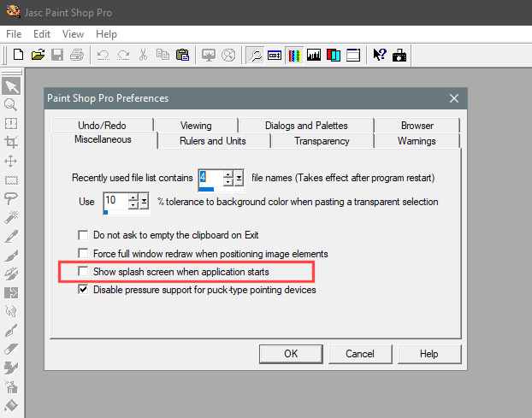The image size is (532, 418).
Task: Select the Dropper tool
Action: (x=11, y=236)
